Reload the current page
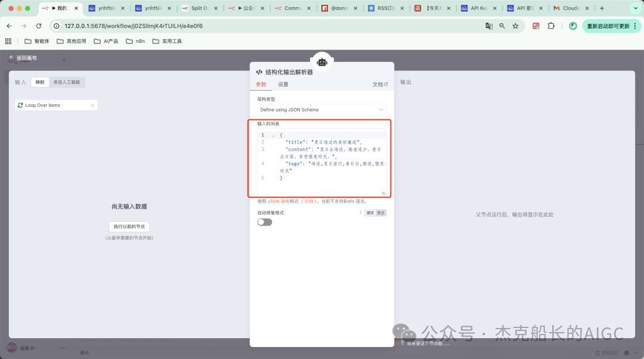Image resolution: width=644 pixels, height=359 pixels. (x=39, y=26)
